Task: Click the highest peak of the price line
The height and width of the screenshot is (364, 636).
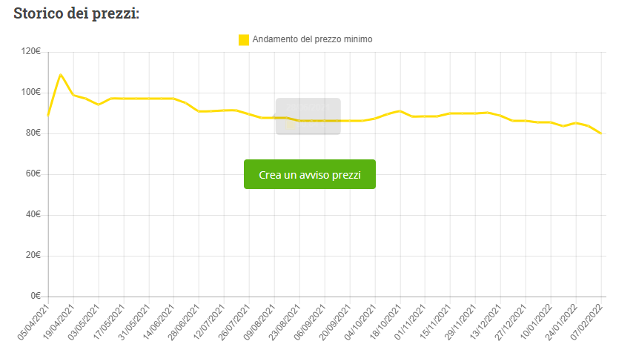Action: point(61,75)
